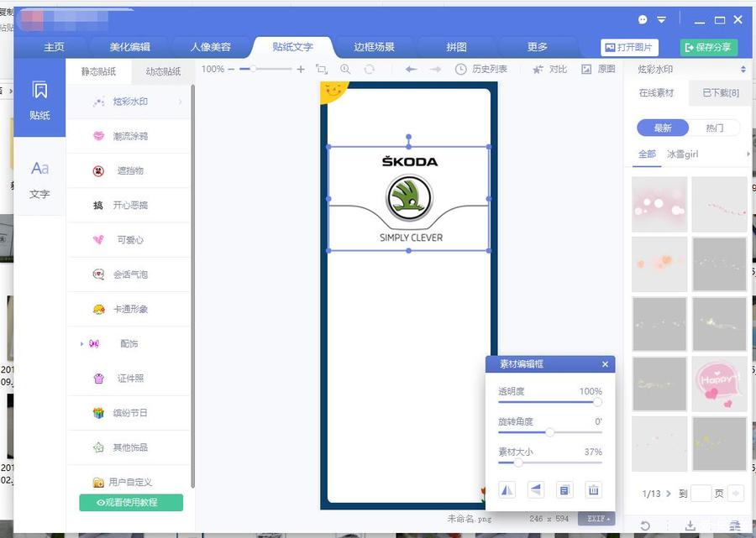The width and height of the screenshot is (756, 538).
Task: Close the 素材编辑框 panel
Action: coord(605,364)
